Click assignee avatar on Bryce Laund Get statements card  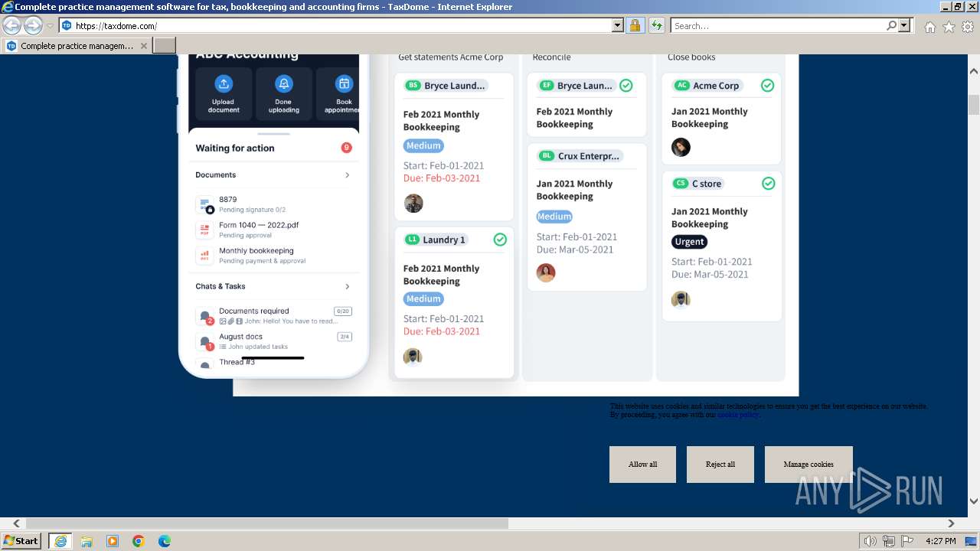click(x=413, y=203)
